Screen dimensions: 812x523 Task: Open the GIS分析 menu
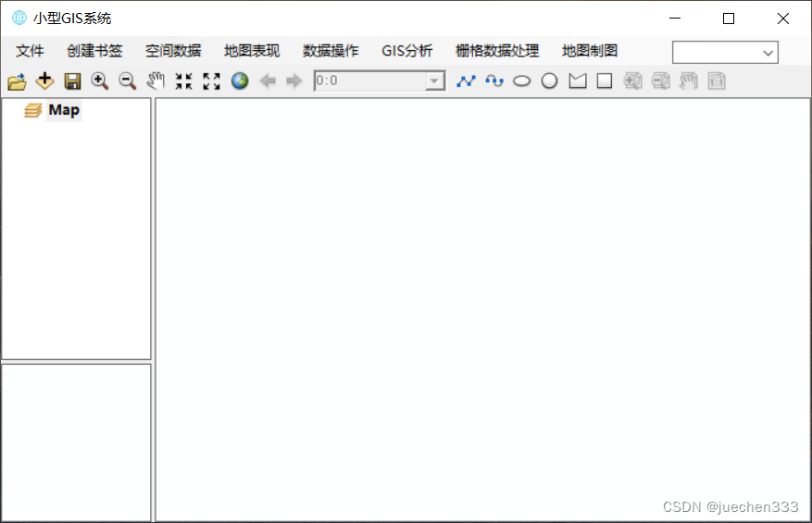point(407,51)
